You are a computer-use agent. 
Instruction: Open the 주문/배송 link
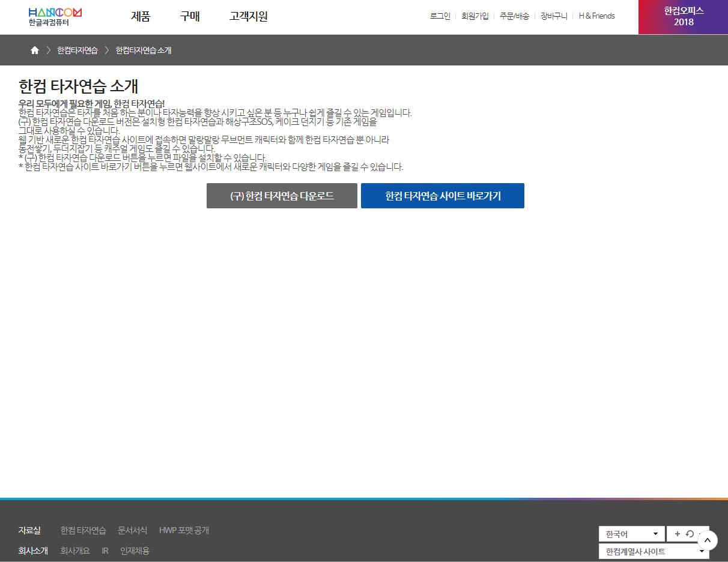[x=514, y=16]
